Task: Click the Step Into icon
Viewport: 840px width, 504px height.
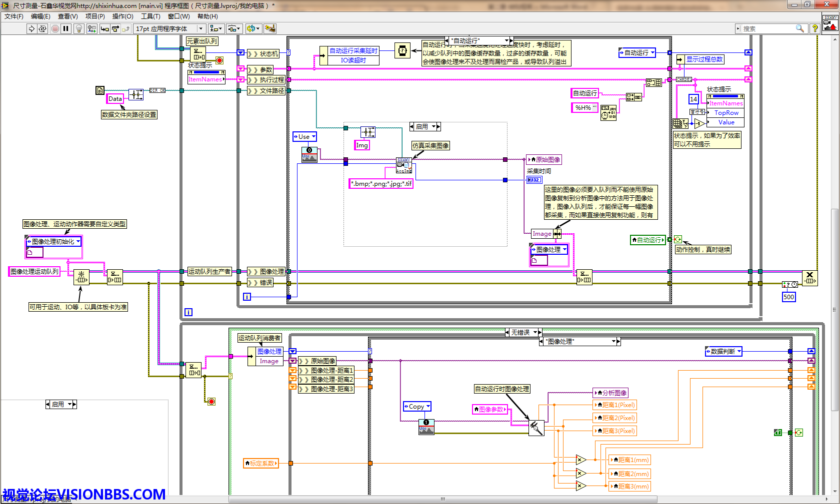Action: tap(104, 29)
